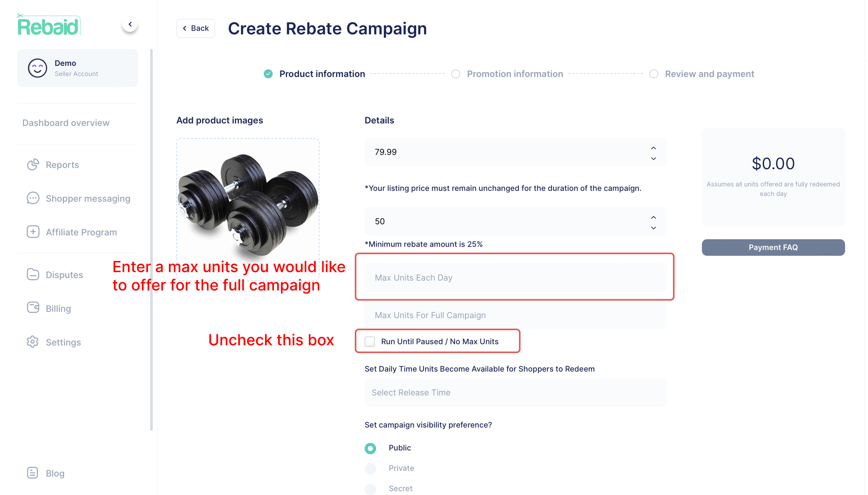868x495 pixels.
Task: Open the Settings gear icon
Action: pyautogui.click(x=33, y=342)
